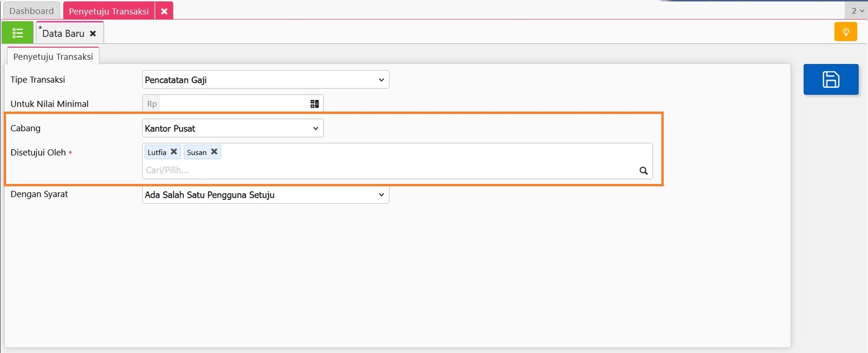Click the magnifier search icon in Disetujui Oleh
868x353 pixels.
pyautogui.click(x=643, y=171)
